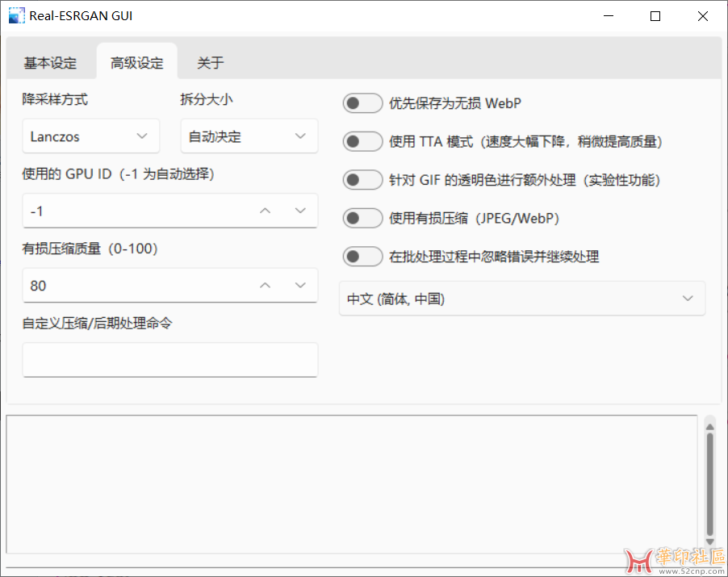Close the Real-ESRGAN GUI window
728x577 pixels.
[703, 16]
